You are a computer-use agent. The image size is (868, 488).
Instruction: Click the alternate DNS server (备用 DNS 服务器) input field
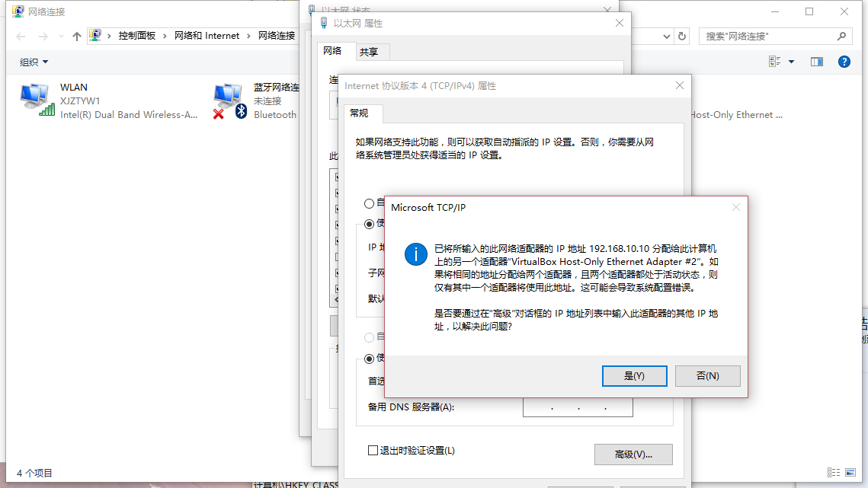[578, 407]
